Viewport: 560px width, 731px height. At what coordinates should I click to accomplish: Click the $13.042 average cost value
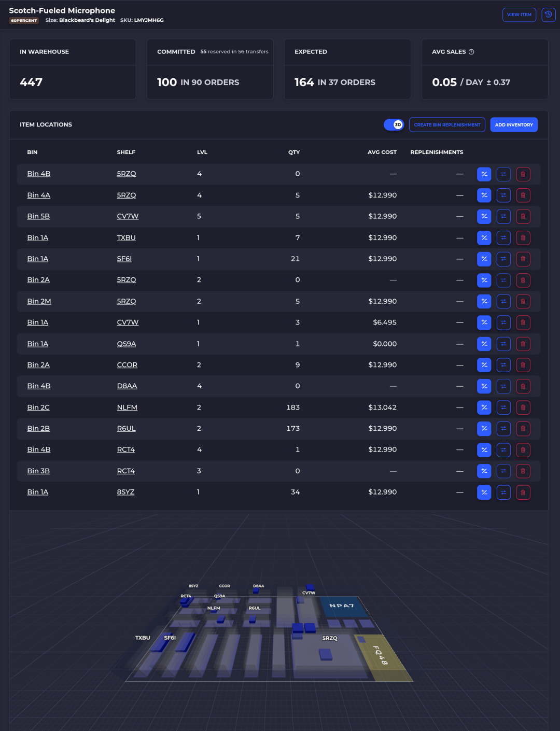[x=383, y=407]
